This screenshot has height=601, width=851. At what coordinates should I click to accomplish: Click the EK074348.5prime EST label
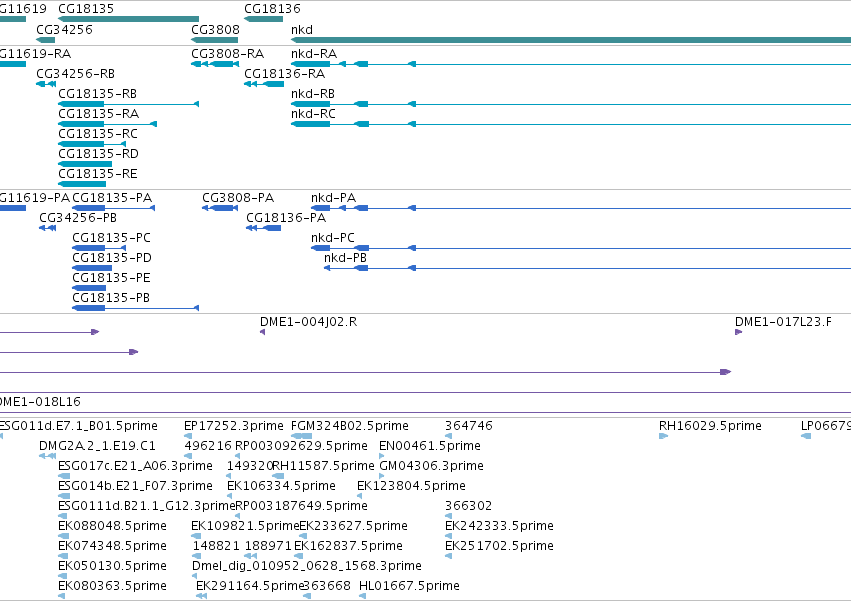coord(112,547)
